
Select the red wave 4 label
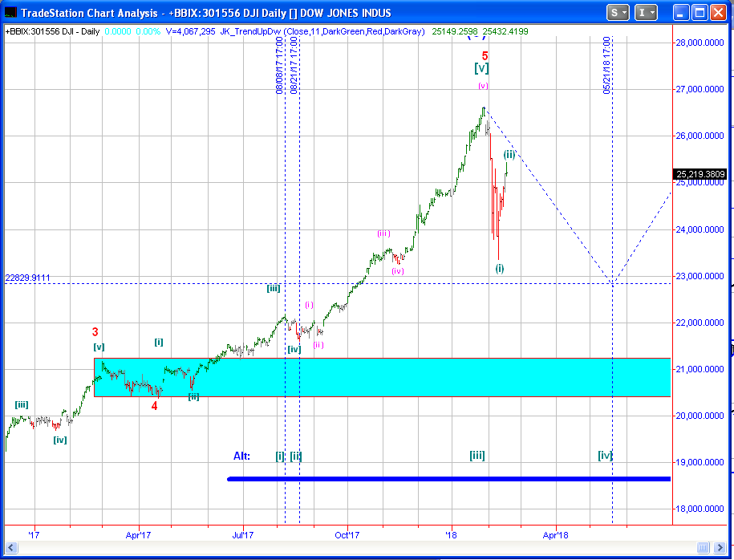point(155,406)
